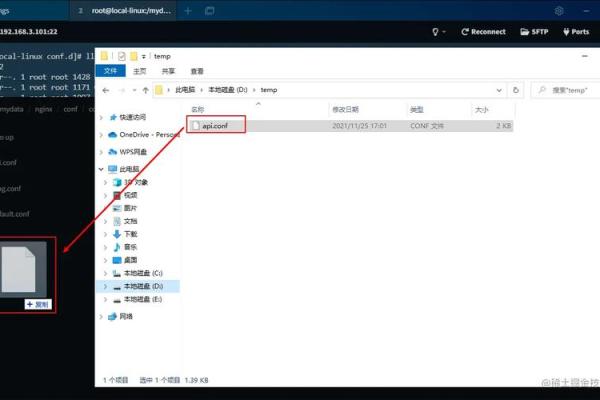Select 此电脑 in the navigation pane
Screen dimensions: 600x400
(129, 169)
